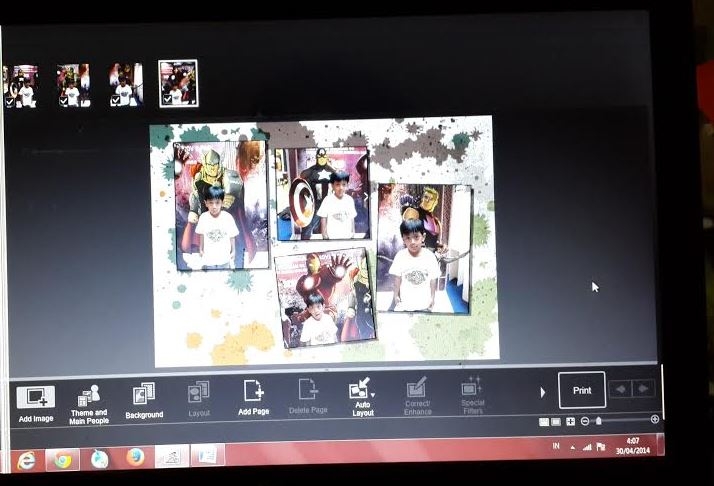Select the second strip thumbnail image
The width and height of the screenshot is (714, 486).
pyautogui.click(x=73, y=86)
